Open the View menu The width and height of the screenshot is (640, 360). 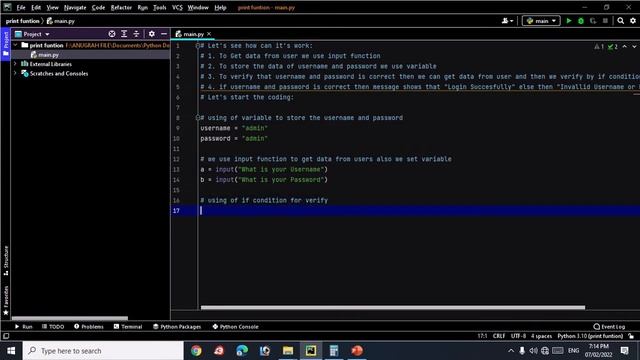click(52, 7)
